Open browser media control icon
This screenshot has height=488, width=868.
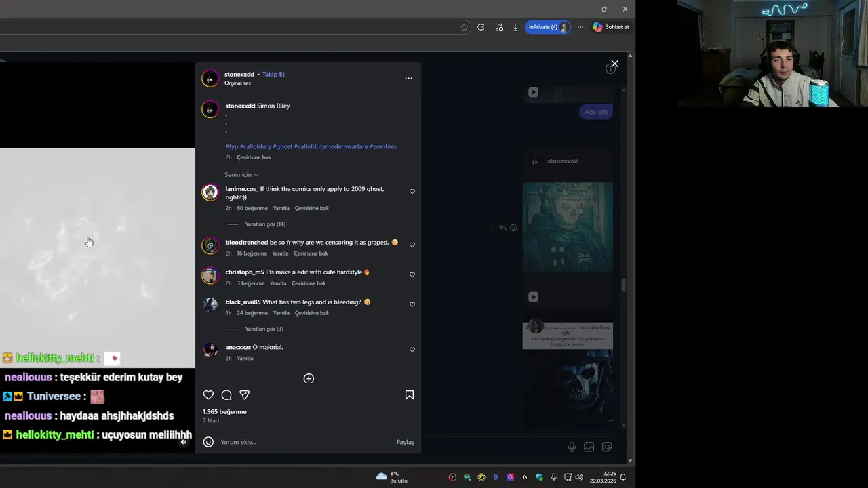pos(499,27)
